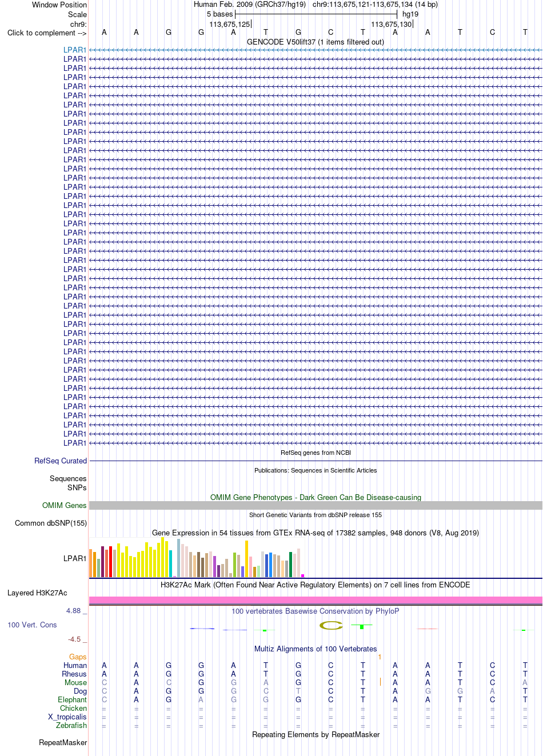The width and height of the screenshot is (543, 756).
Task: Click the 'chr9:' ruler label
Action: [x=79, y=24]
